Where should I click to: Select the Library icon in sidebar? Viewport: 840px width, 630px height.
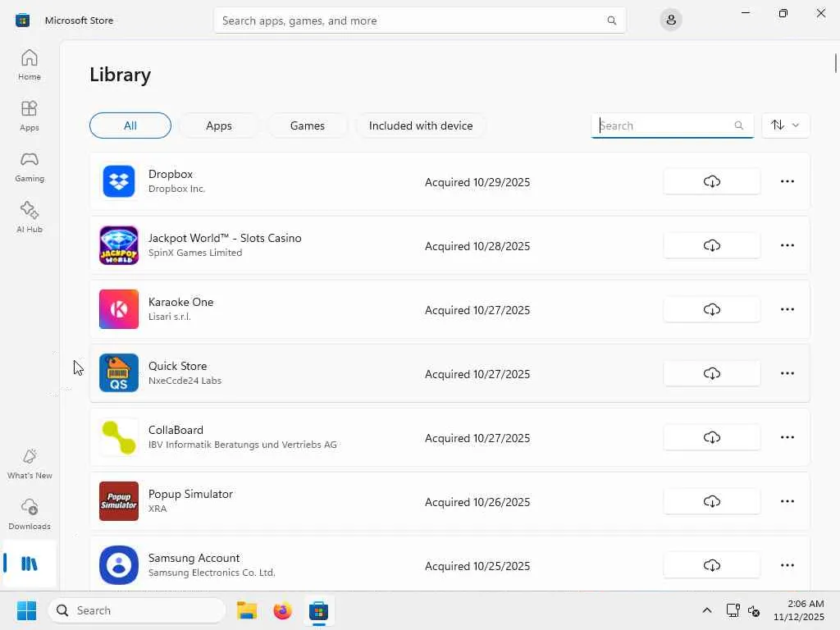click(x=30, y=564)
